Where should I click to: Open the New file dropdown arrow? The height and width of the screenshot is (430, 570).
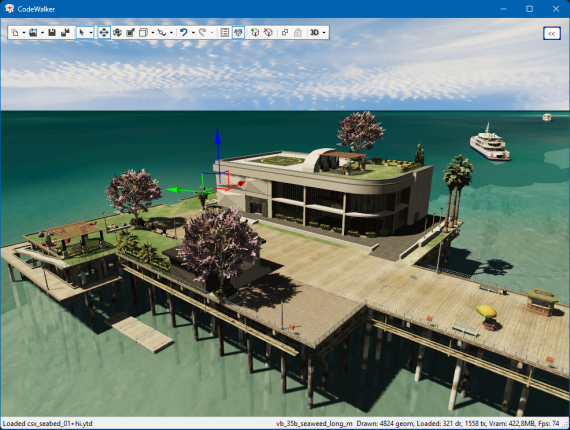pos(24,33)
